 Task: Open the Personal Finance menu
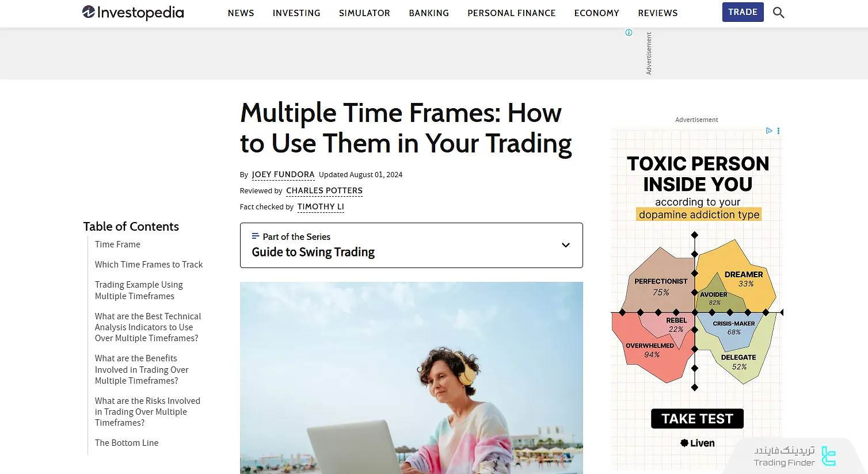(511, 13)
